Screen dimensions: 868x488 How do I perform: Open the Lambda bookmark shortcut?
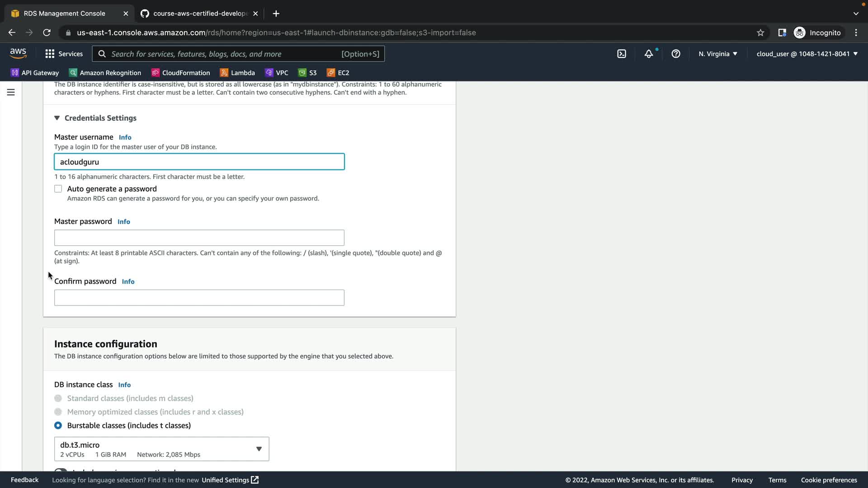point(237,73)
